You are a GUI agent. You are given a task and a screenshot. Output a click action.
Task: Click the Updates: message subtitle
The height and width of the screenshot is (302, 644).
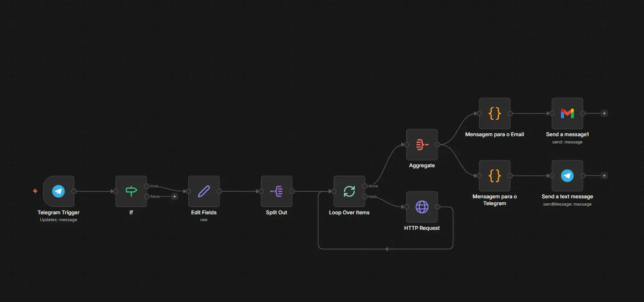click(x=59, y=220)
